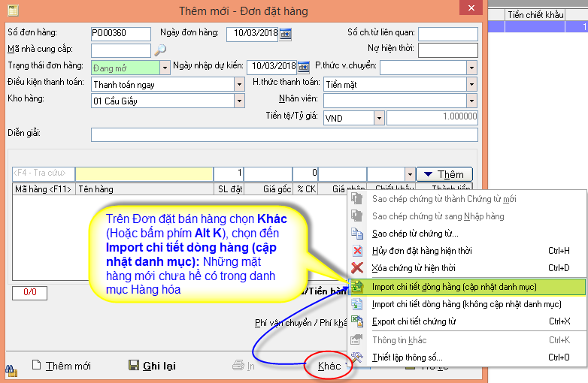Click the Thiết lập thông số tools icon

click(x=358, y=358)
